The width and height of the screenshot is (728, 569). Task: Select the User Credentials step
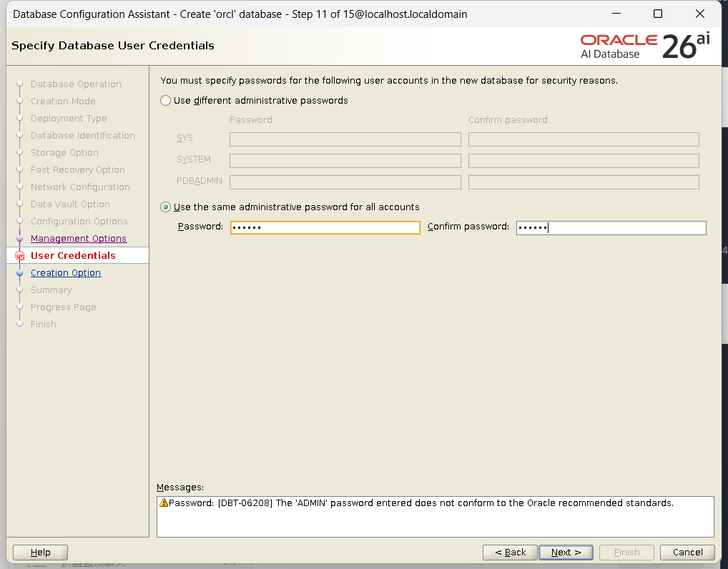[73, 256]
